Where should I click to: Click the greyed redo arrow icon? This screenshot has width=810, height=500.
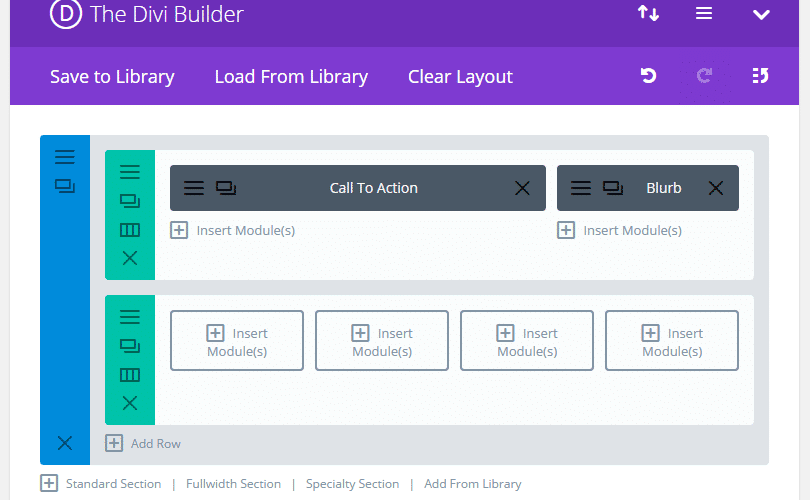(704, 75)
